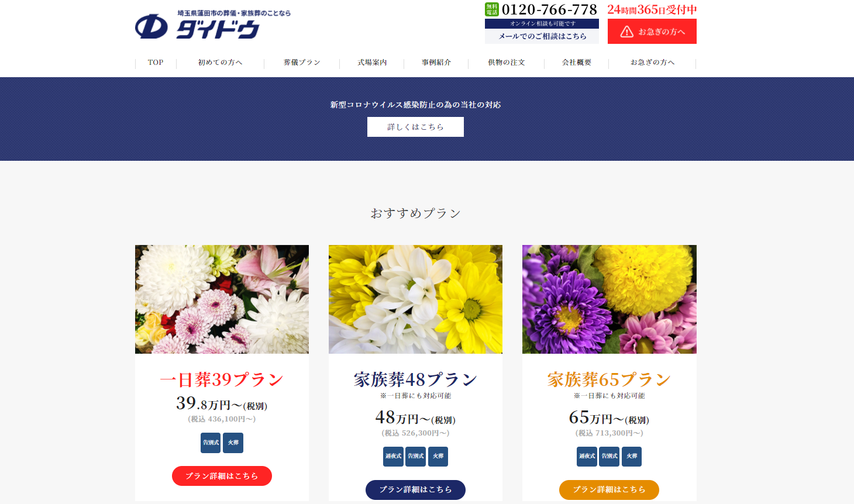Select 事例紹介 from the navigation
Screen dimensions: 854x504
coord(436,63)
